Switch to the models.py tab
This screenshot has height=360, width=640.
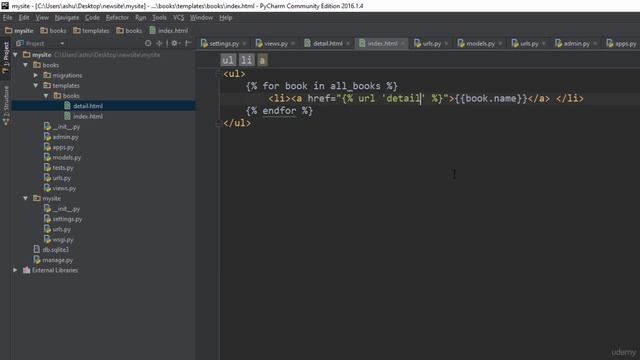coord(480,43)
